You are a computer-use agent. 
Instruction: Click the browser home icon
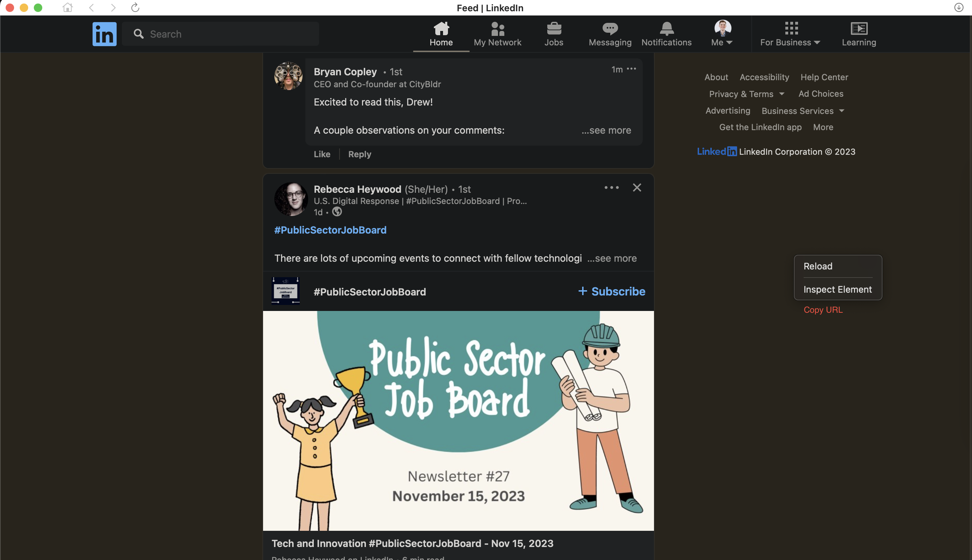pyautogui.click(x=68, y=7)
